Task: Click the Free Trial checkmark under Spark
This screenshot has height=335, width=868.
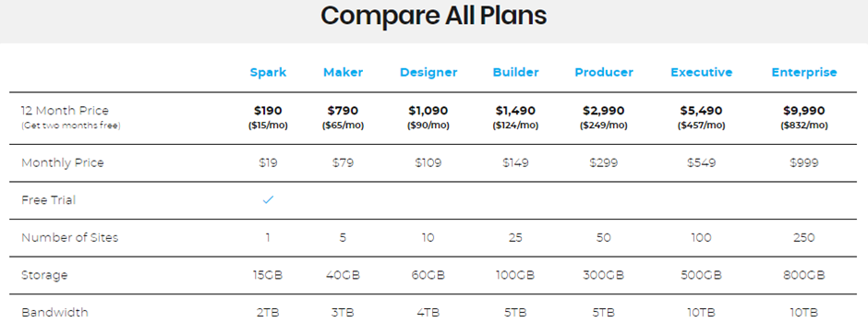Action: 269,200
